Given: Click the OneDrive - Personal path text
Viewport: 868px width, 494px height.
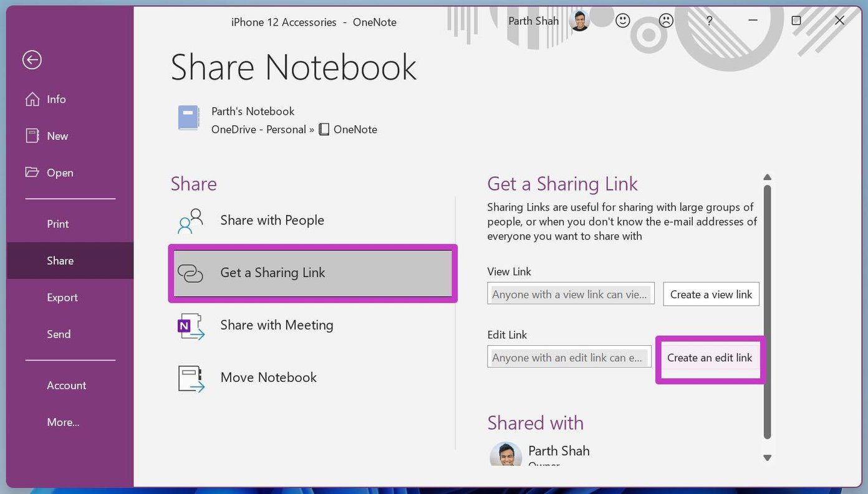Looking at the screenshot, I should [259, 130].
